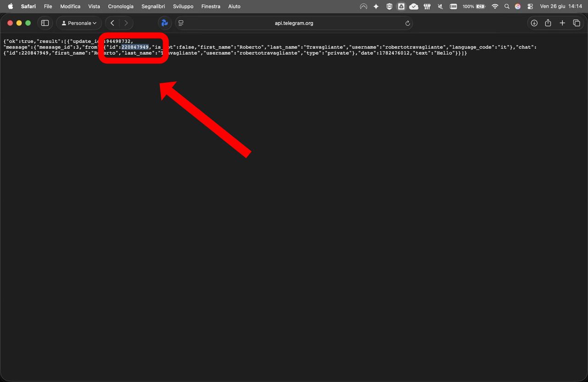Viewport: 588px width, 382px height.
Task: Reload the current page
Action: (407, 23)
